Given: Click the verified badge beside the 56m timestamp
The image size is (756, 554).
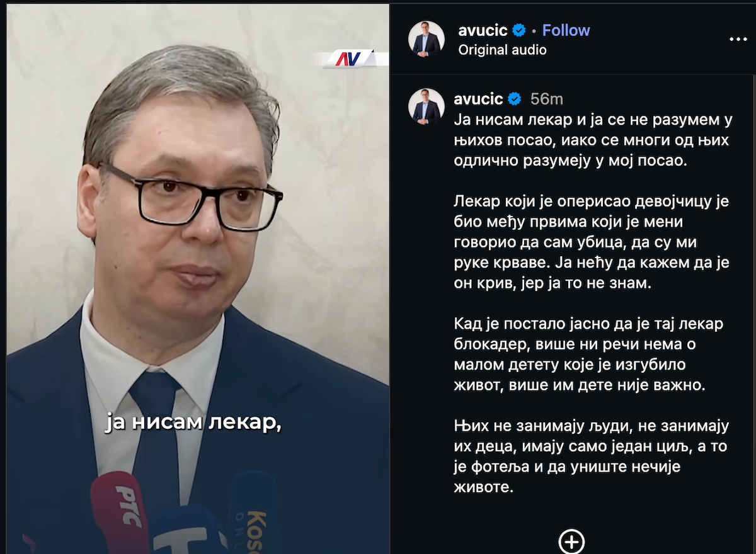Looking at the screenshot, I should [x=514, y=99].
